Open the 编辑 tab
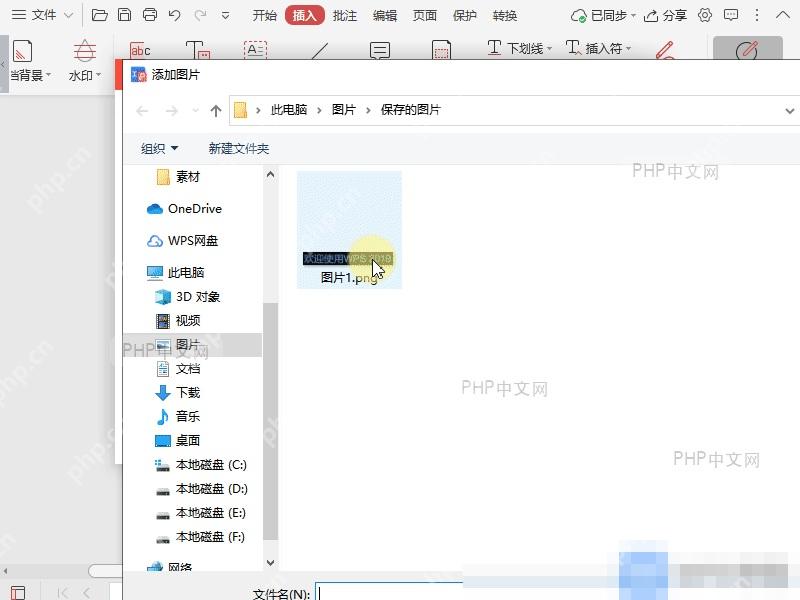The height and width of the screenshot is (600, 800). [385, 15]
